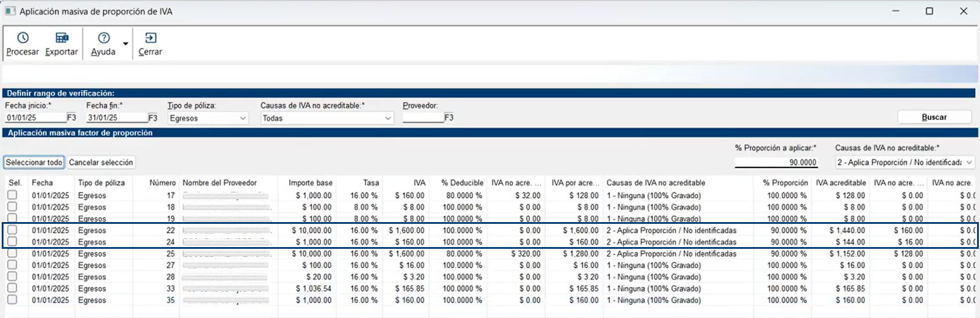980x318 pixels.
Task: Click the Importe base column header
Action: click(310, 183)
